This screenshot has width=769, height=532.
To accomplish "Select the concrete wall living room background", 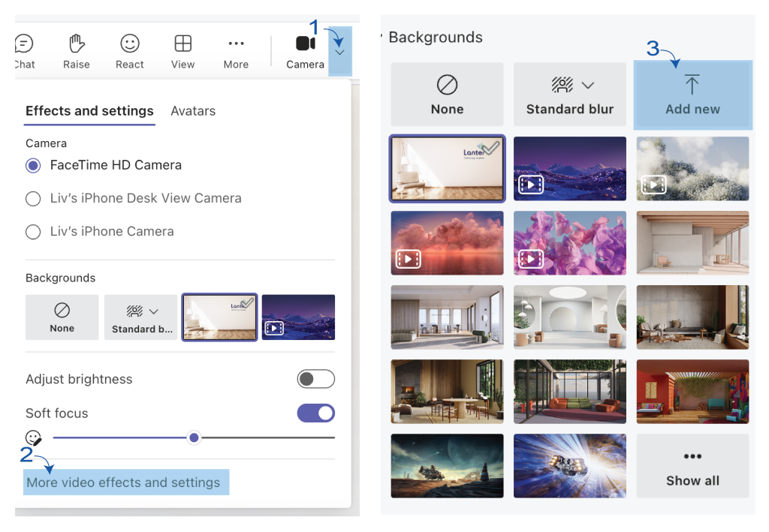I will click(x=692, y=317).
